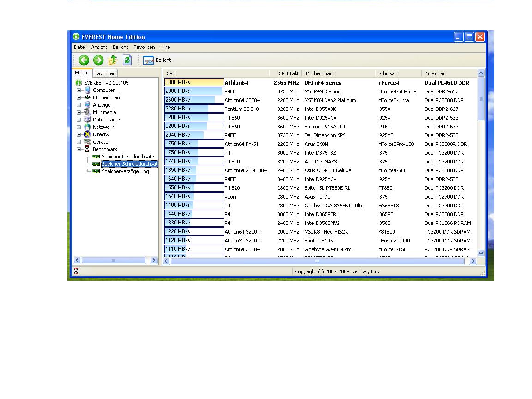
Task: Click the Geräte devices icon
Action: 87,142
